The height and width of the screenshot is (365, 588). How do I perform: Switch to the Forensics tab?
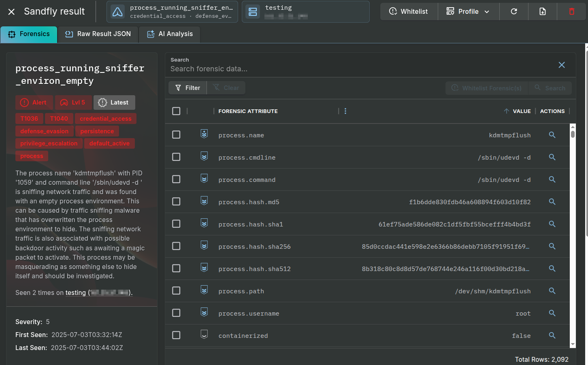point(29,34)
